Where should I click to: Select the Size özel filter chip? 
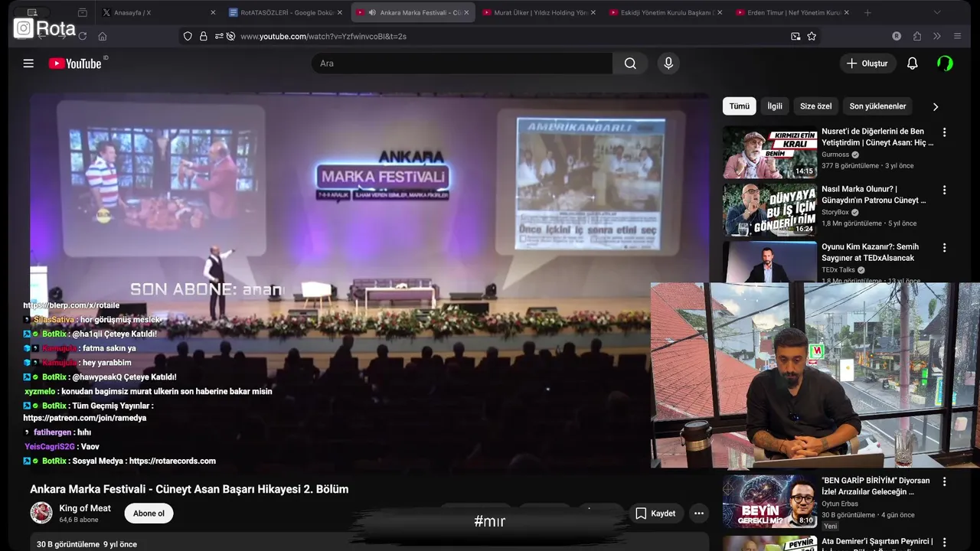pos(816,106)
